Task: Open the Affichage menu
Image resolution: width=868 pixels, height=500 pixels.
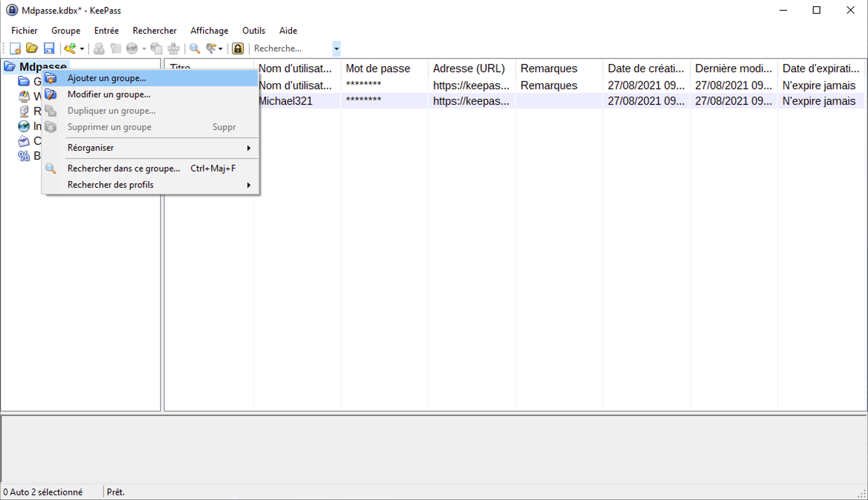Action: tap(209, 31)
